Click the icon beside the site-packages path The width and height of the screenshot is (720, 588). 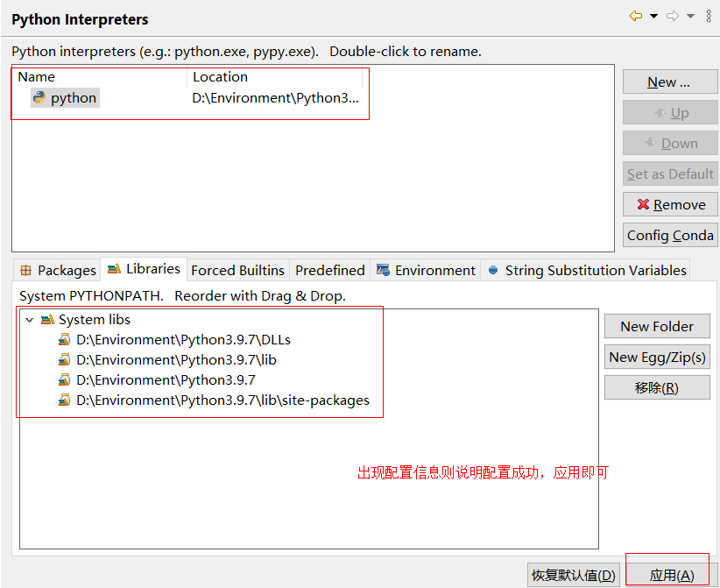point(64,400)
